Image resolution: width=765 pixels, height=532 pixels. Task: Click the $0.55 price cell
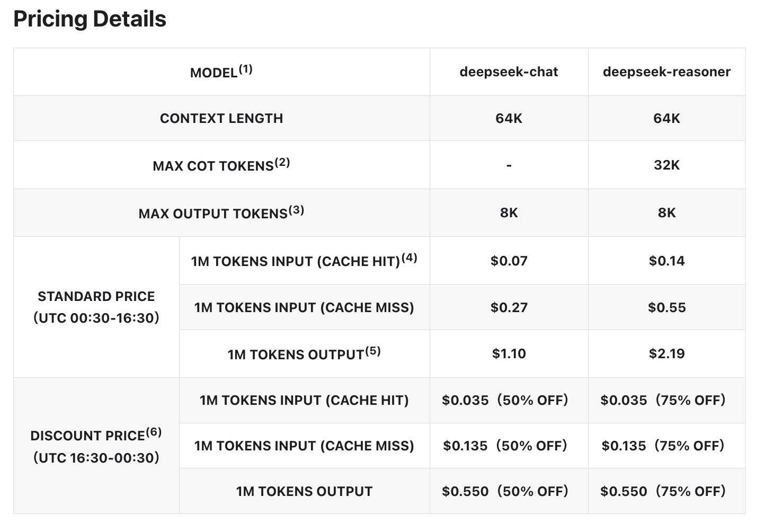point(666,307)
